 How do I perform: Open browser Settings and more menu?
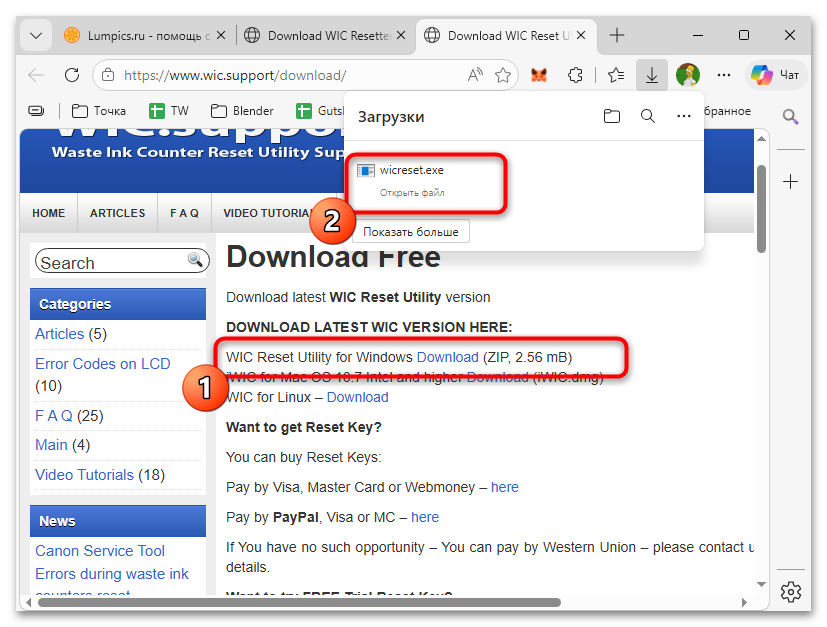pos(724,75)
